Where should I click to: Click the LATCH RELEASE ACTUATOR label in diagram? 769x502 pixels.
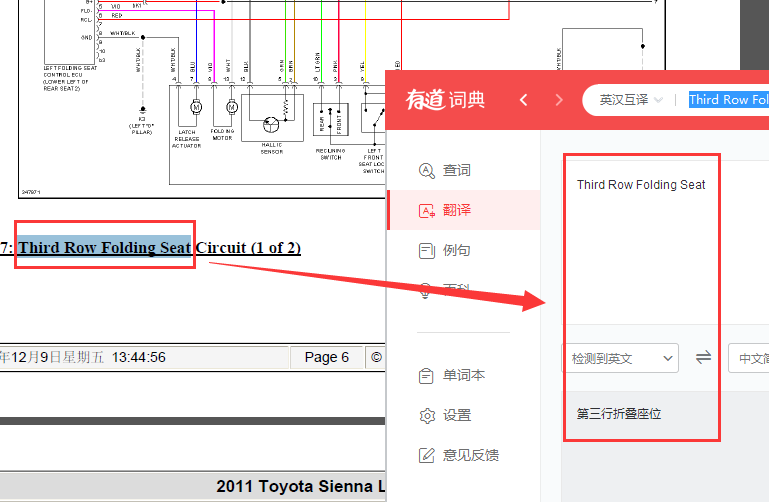coord(186,139)
